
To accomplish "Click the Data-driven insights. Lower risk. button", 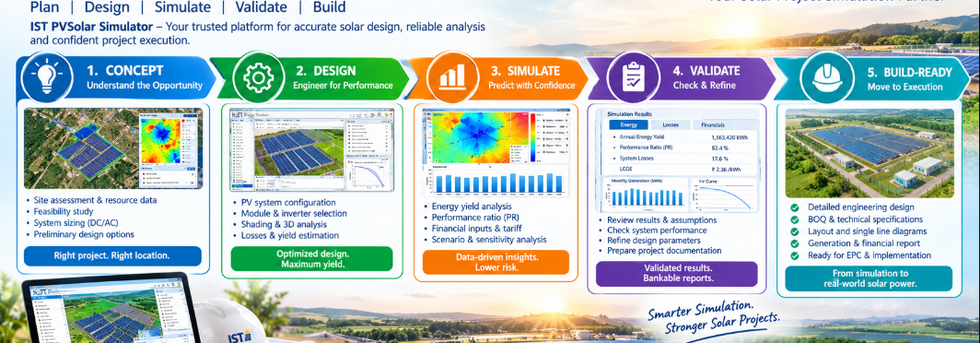I will (496, 262).
